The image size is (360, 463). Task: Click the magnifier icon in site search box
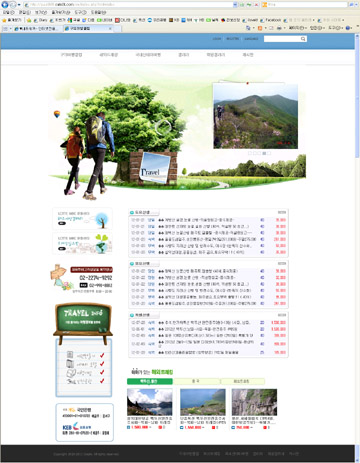[x=303, y=39]
